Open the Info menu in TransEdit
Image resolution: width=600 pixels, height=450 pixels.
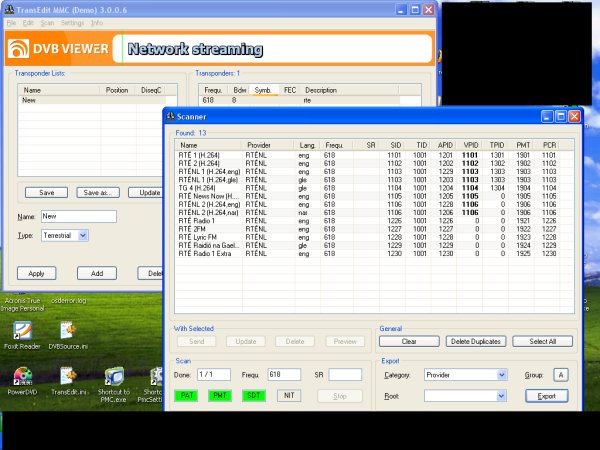click(x=97, y=23)
